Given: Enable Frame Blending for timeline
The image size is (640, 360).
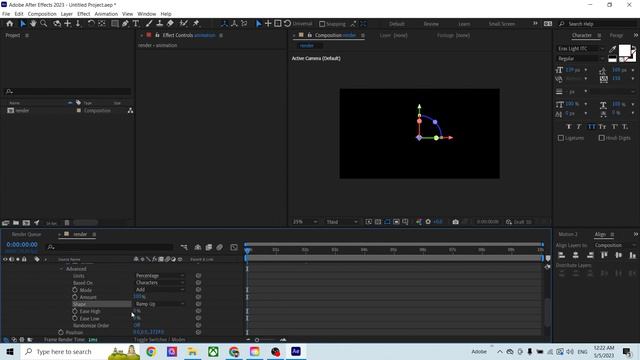Looking at the screenshot, I should tap(209, 247).
